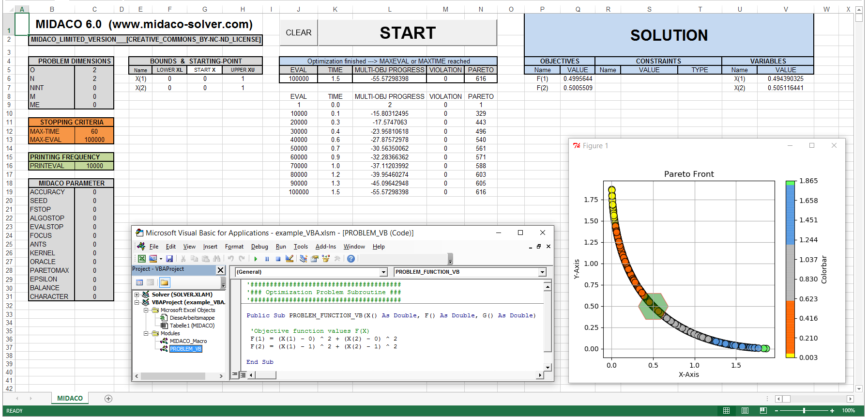Click the Reset stop square icon
Viewport: 868px width, 420px height.
coord(278,259)
